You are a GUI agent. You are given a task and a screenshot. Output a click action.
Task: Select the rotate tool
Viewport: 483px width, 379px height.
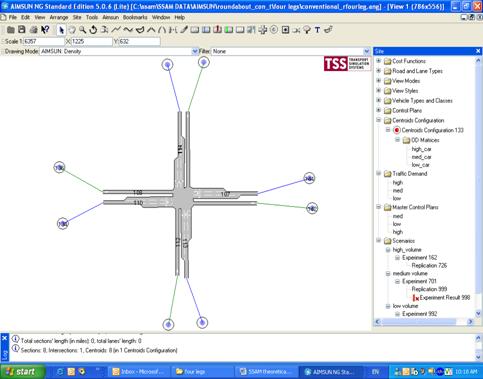point(93,30)
